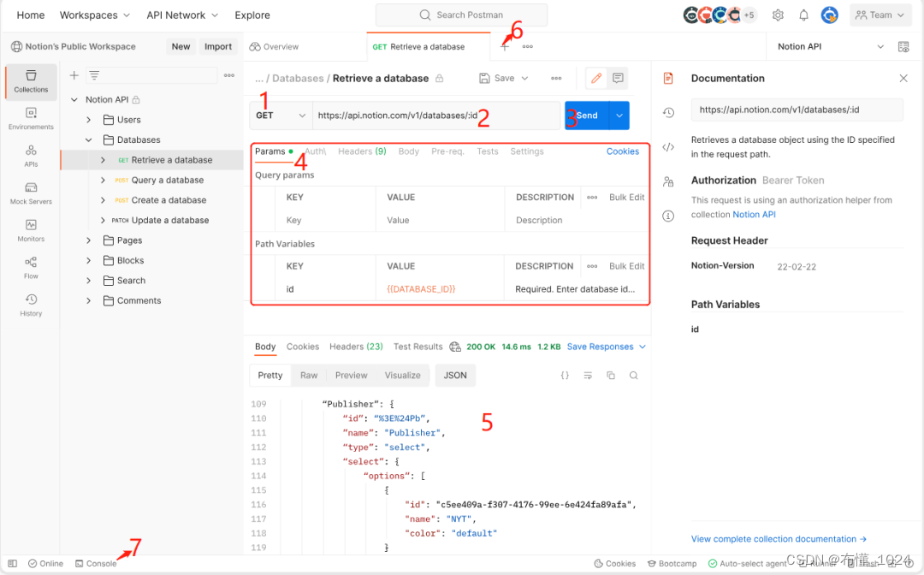Screen dimensions: 924x575
Task: Click the edit pencil icon
Action: 596,79
